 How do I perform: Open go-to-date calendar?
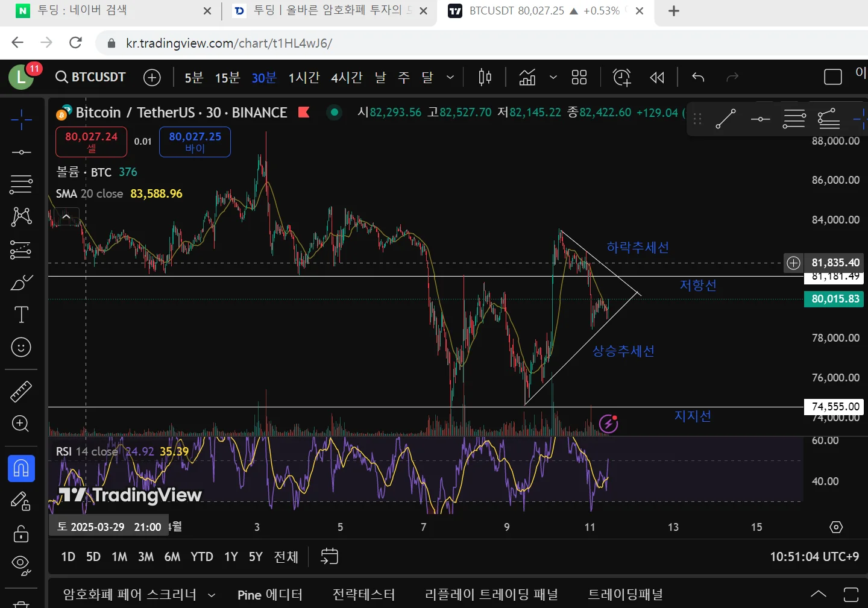coord(329,556)
